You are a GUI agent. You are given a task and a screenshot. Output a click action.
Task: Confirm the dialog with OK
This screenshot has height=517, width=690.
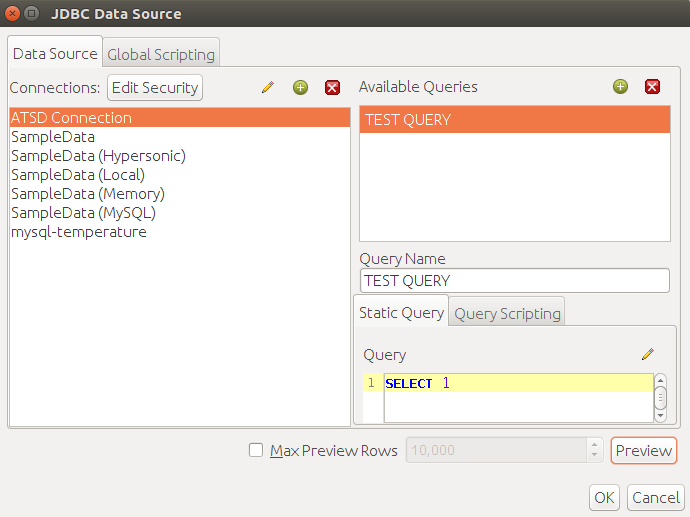tap(604, 498)
